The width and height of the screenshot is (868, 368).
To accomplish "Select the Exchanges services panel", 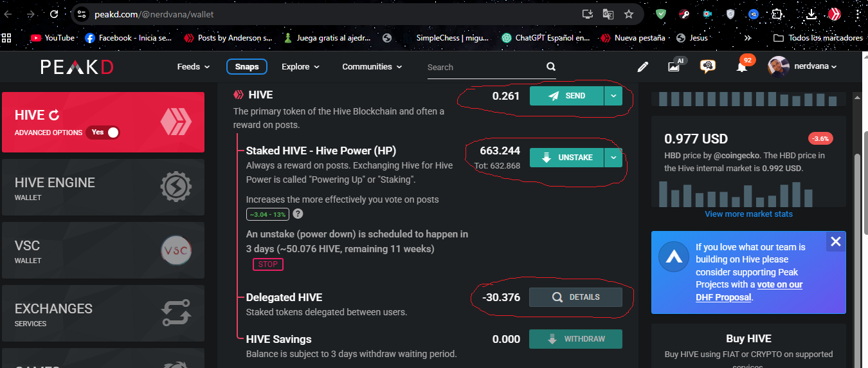I will pos(104,314).
